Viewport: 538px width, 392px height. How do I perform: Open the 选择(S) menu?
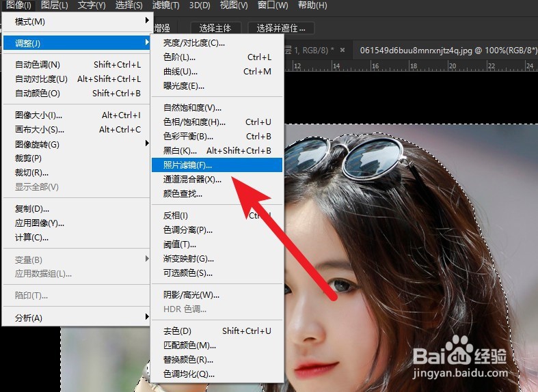pos(129,5)
